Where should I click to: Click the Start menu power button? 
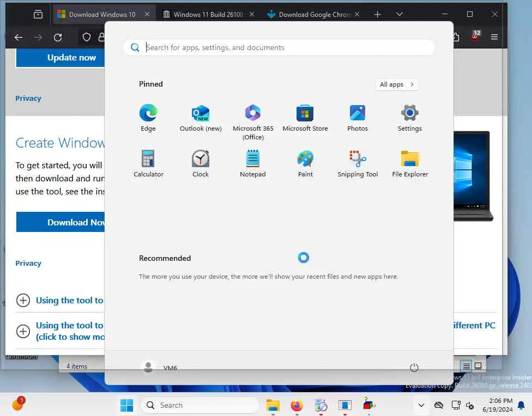pos(414,368)
